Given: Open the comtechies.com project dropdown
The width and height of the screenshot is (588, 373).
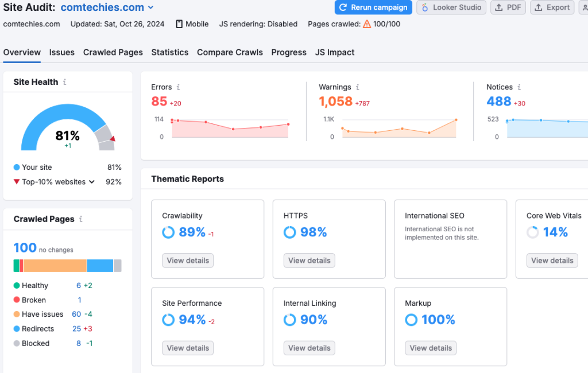Looking at the screenshot, I should [x=149, y=7].
